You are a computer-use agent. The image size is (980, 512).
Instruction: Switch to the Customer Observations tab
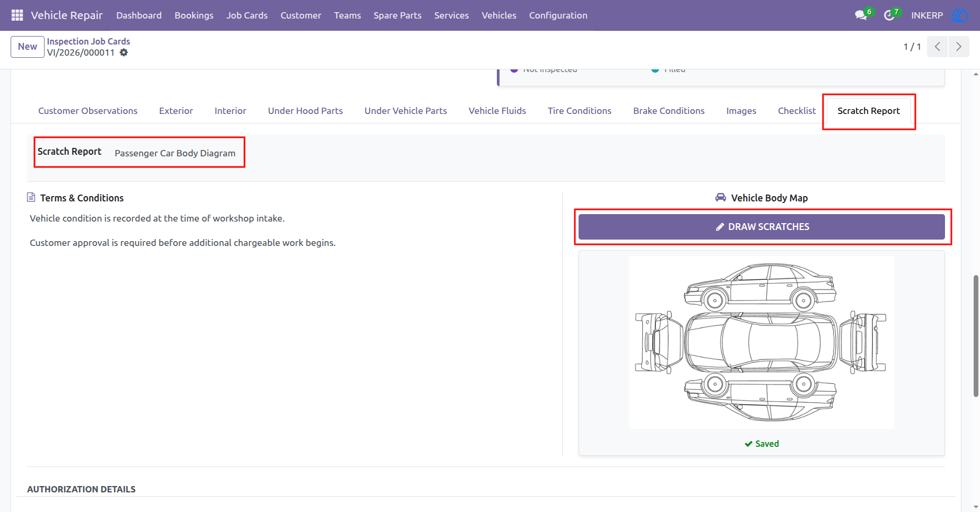pos(88,111)
